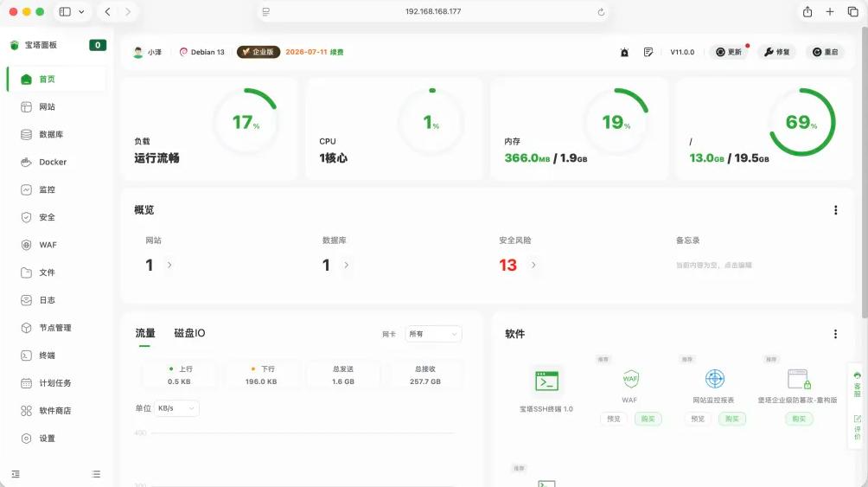Image resolution: width=868 pixels, height=487 pixels.
Task: Click 购买 under 堡塔企业级防篡改
Action: (799, 419)
